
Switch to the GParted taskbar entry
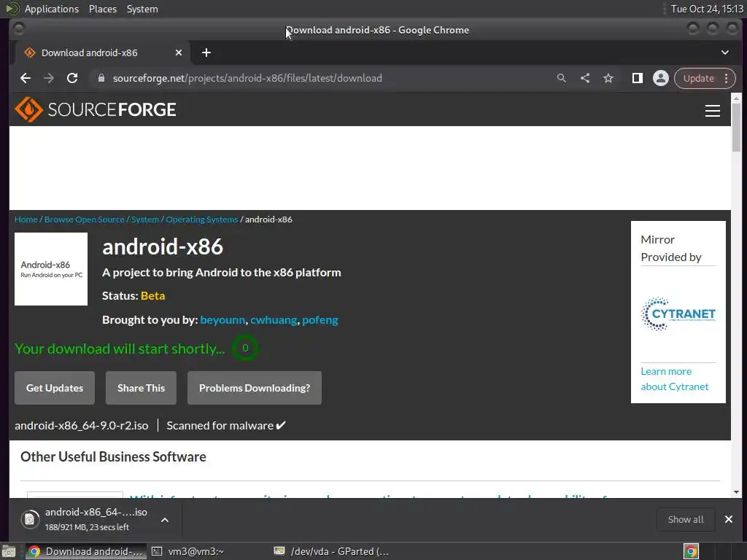(x=332, y=551)
